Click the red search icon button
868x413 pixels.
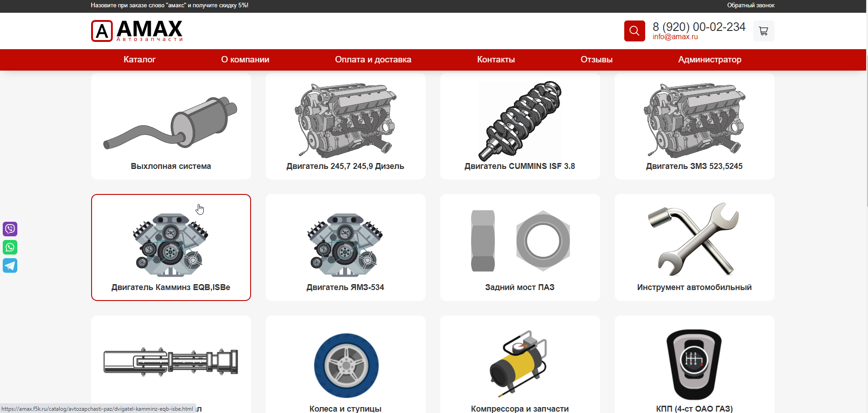pyautogui.click(x=634, y=31)
